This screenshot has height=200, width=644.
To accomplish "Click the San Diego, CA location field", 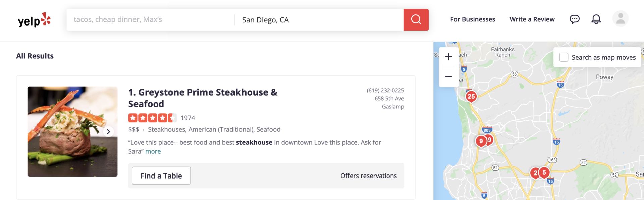I will (319, 20).
